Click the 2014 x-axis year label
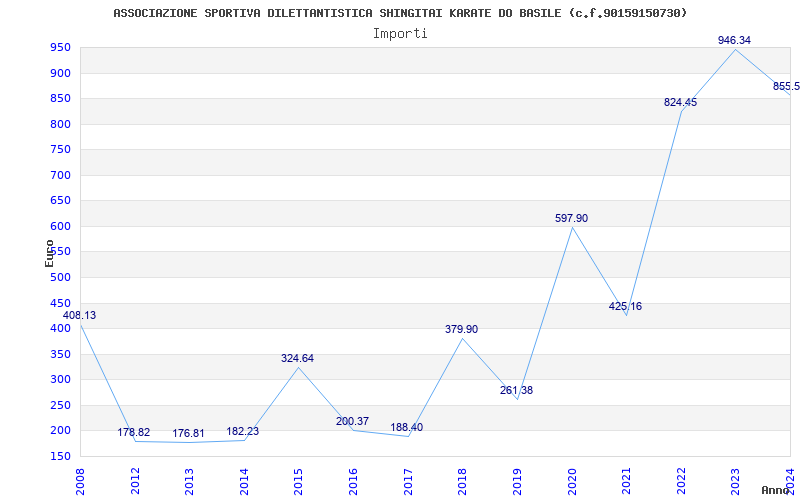The image size is (800, 500). [244, 481]
